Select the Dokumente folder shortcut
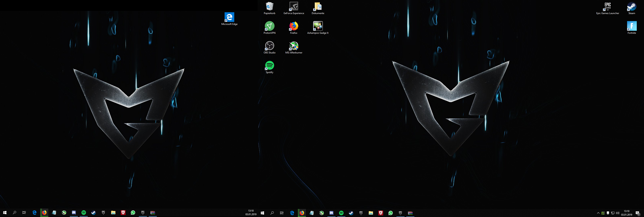 click(318, 7)
